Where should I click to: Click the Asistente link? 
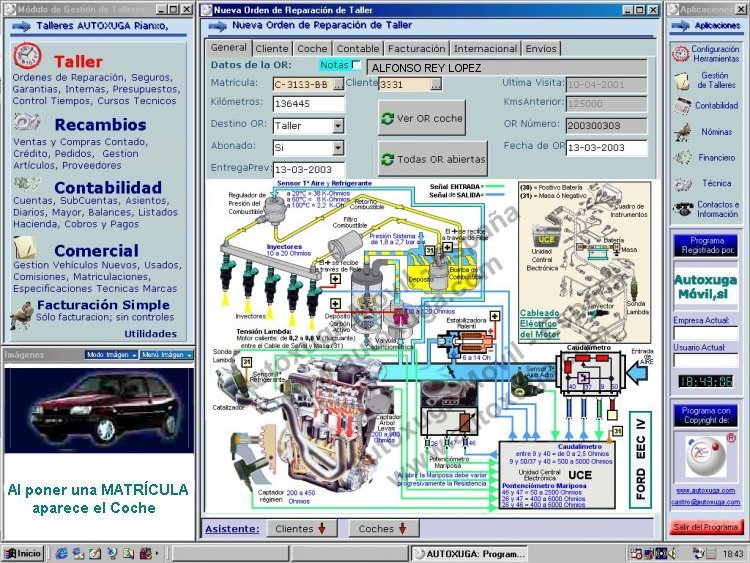click(232, 529)
